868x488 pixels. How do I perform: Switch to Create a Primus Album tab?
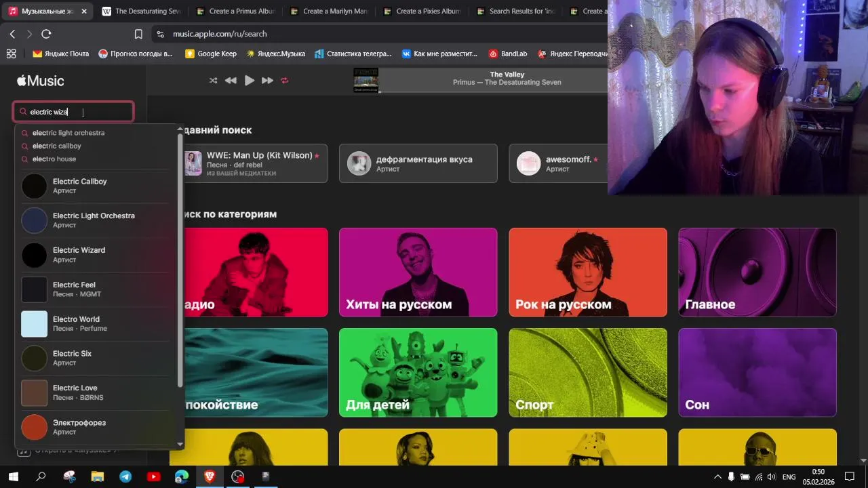[235, 11]
